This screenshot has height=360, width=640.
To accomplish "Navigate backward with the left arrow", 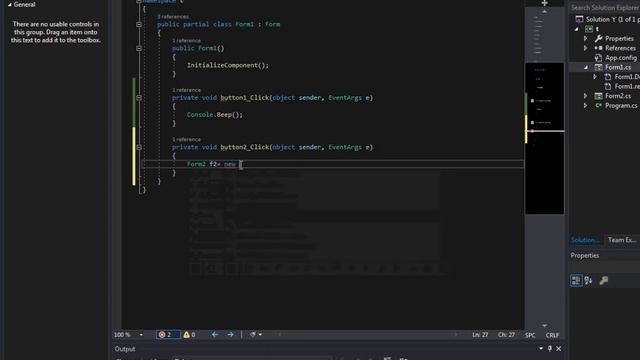I will pyautogui.click(x=215, y=335).
